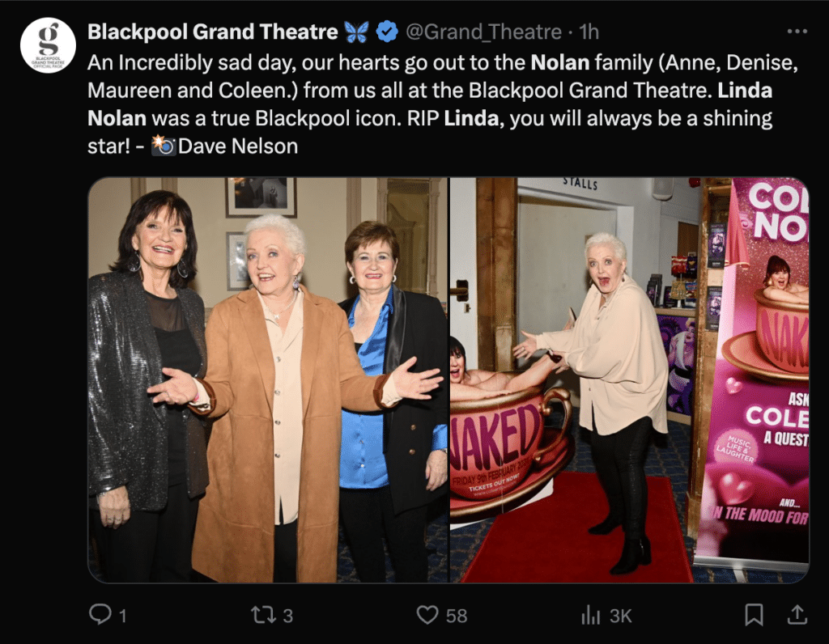Open left photo of three women
The height and width of the screenshot is (644, 829).
(268, 380)
